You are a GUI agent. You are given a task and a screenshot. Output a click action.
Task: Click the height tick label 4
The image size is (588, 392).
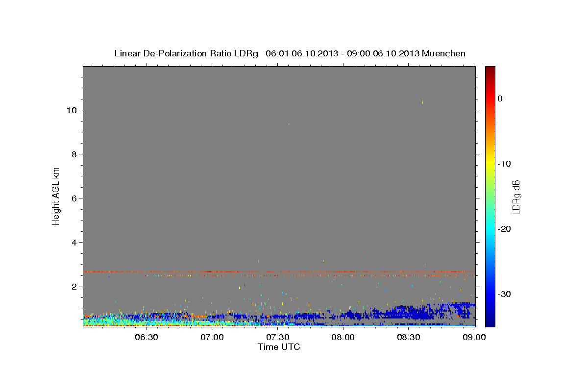73,243
